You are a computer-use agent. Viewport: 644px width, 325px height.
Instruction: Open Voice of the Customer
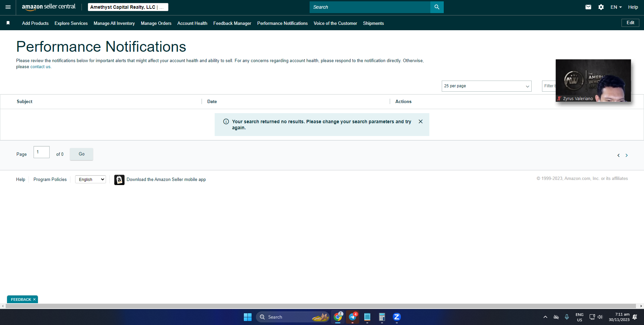click(x=335, y=23)
